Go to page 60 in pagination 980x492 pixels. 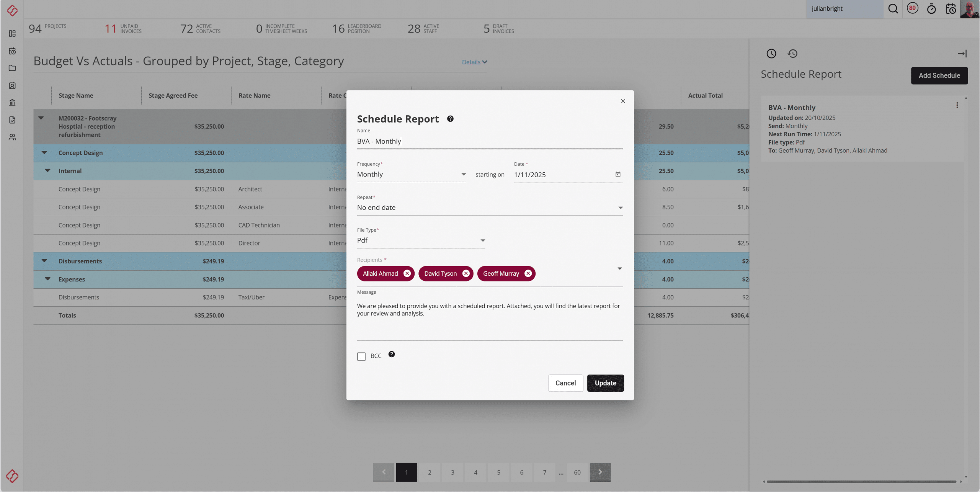[x=577, y=472]
